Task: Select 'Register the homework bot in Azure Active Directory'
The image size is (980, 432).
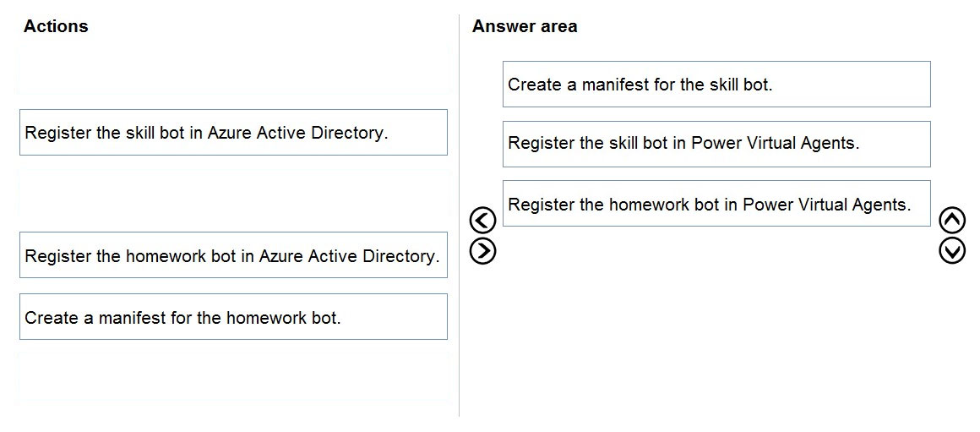Action: pos(233,255)
